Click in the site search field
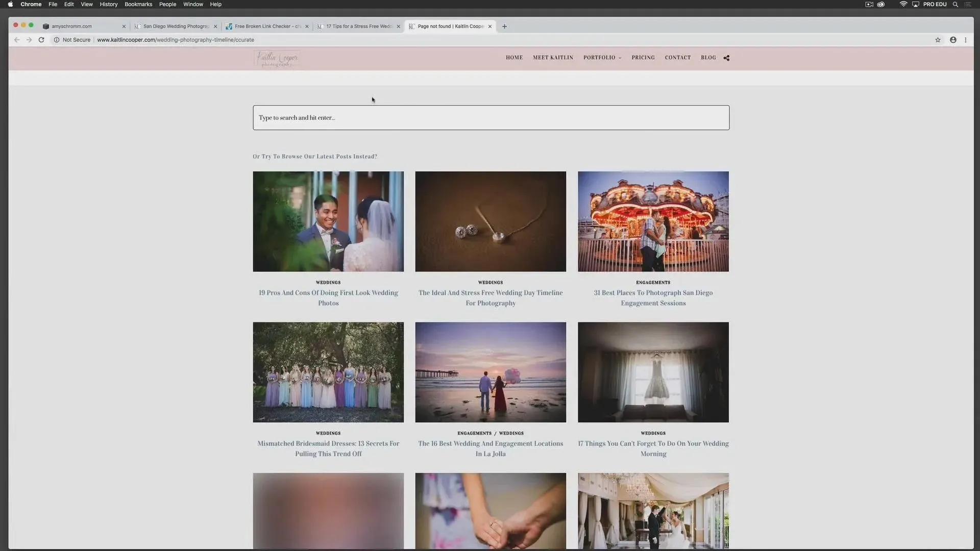The width and height of the screenshot is (980, 551). 491,118
